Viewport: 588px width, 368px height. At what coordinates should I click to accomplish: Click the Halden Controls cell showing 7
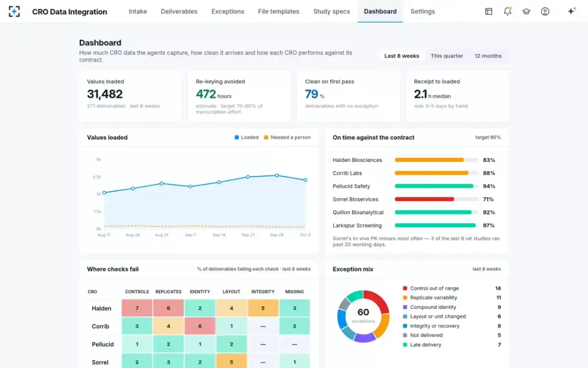[x=137, y=308]
